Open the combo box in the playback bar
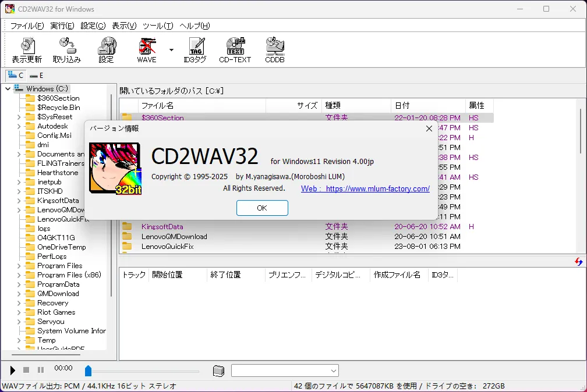 [x=285, y=370]
